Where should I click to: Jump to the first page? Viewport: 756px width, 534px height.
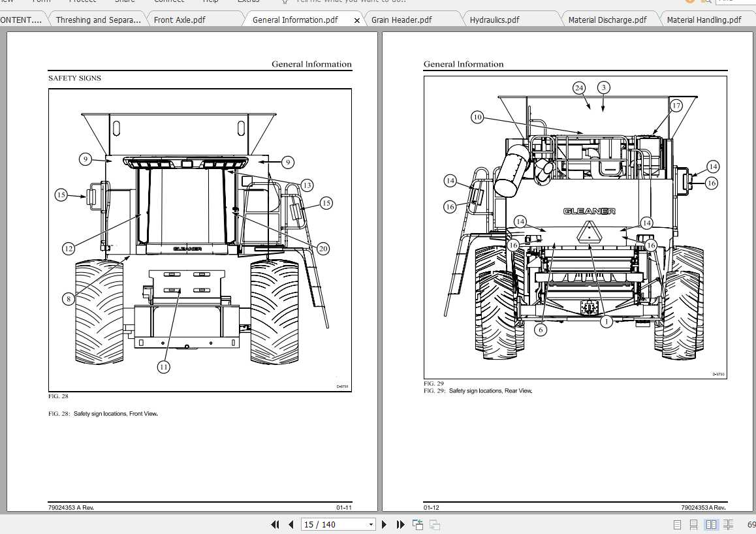275,524
